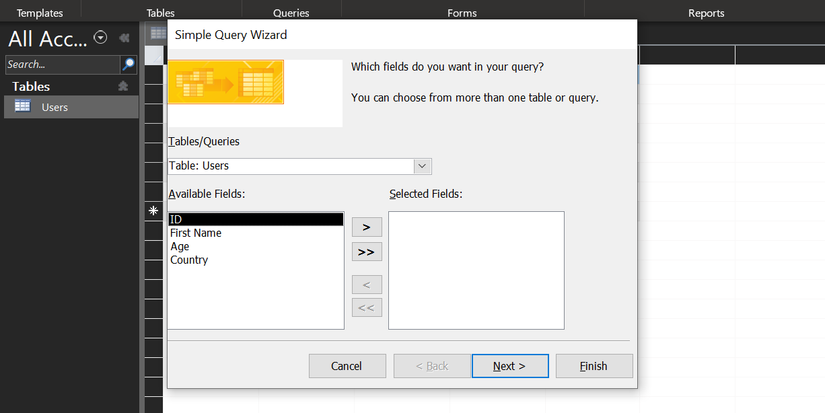
Task: Click the Simple Query Wizard title bar
Action: click(403, 35)
